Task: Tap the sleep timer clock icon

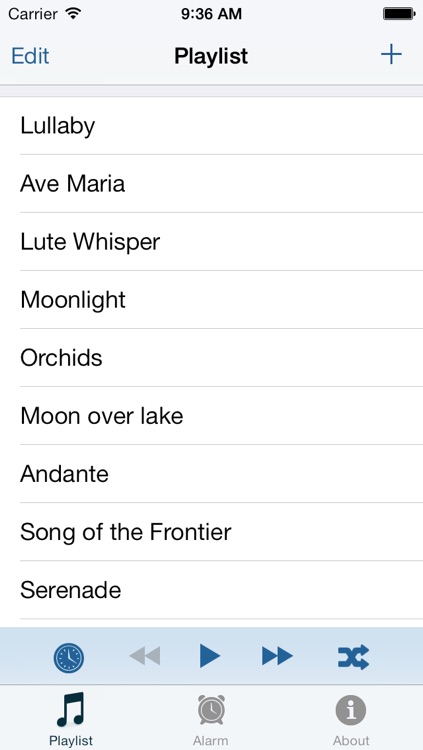Action: (x=69, y=658)
